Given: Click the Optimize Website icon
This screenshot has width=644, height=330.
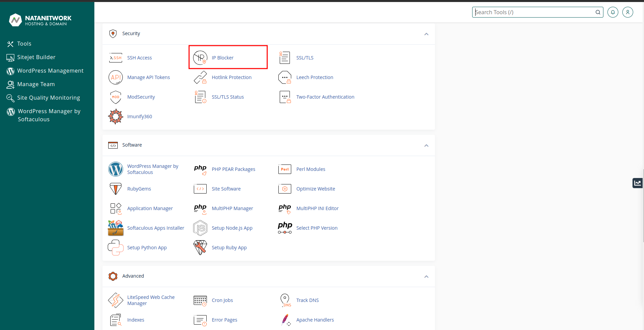Looking at the screenshot, I should (285, 189).
